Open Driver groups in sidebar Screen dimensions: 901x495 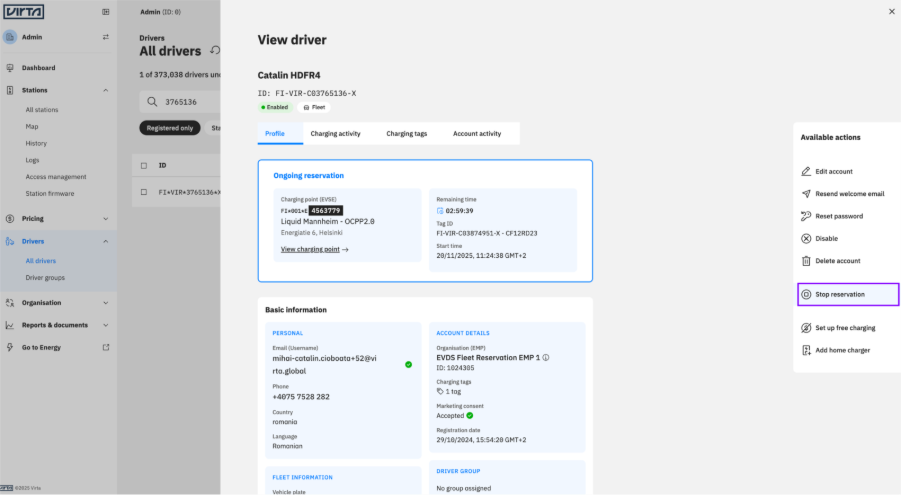pyautogui.click(x=45, y=278)
